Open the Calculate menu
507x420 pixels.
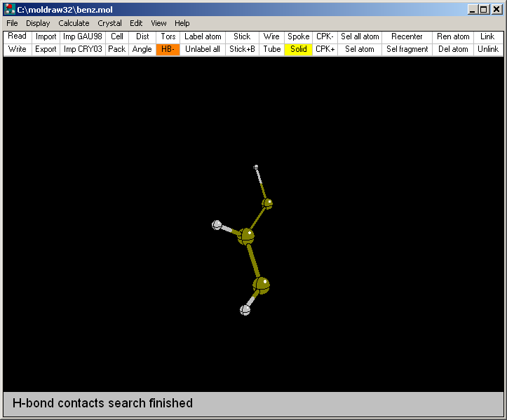(x=74, y=23)
